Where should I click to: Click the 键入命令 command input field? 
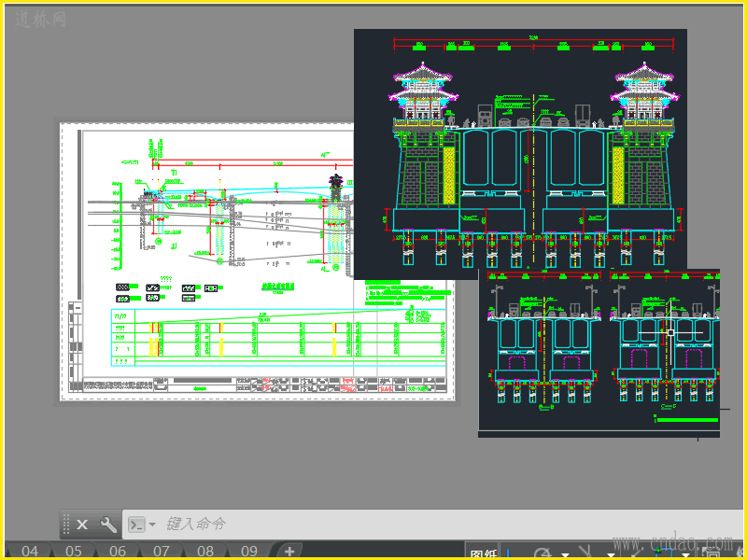click(x=431, y=525)
